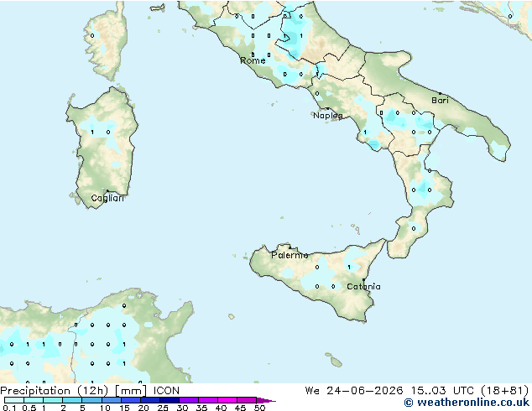
Task: Click the Cagliari city dot marker
Action: point(107,191)
